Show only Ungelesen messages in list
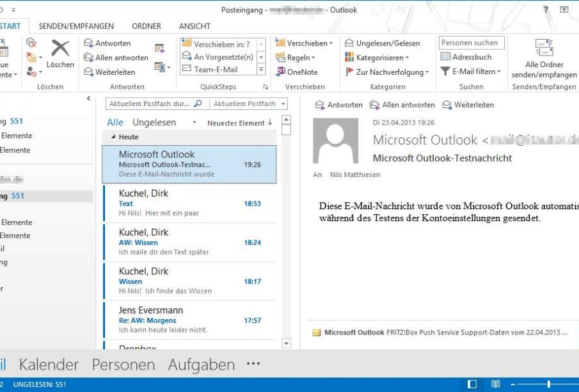The width and height of the screenshot is (579, 392). coord(154,122)
